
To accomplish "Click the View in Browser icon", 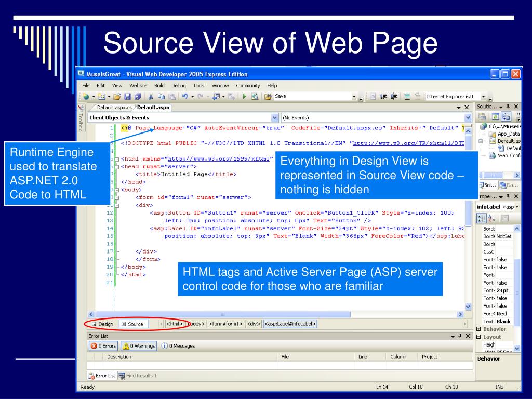I will coord(255,96).
